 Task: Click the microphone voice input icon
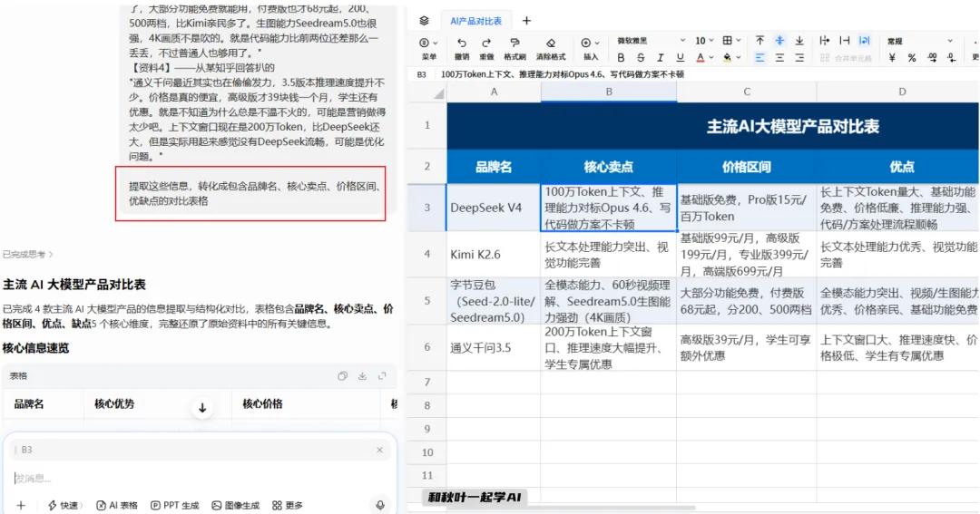click(380, 505)
